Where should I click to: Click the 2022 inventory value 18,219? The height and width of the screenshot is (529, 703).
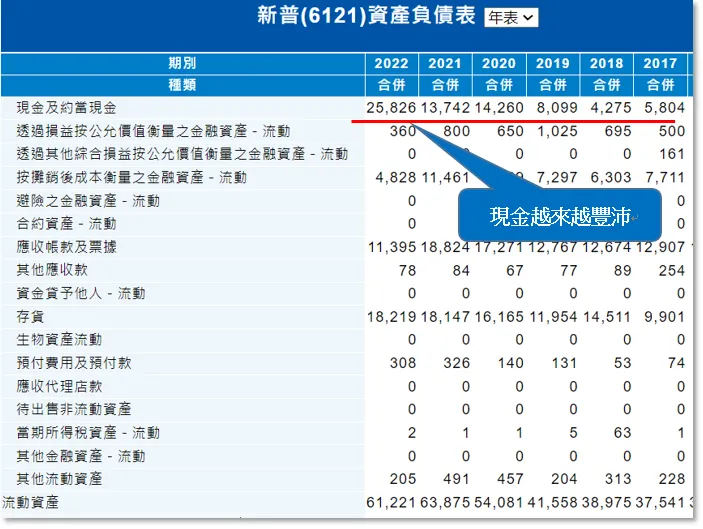click(391, 317)
